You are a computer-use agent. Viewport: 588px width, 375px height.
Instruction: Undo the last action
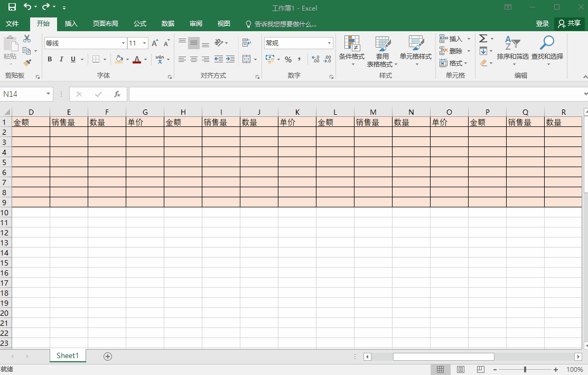27,6
